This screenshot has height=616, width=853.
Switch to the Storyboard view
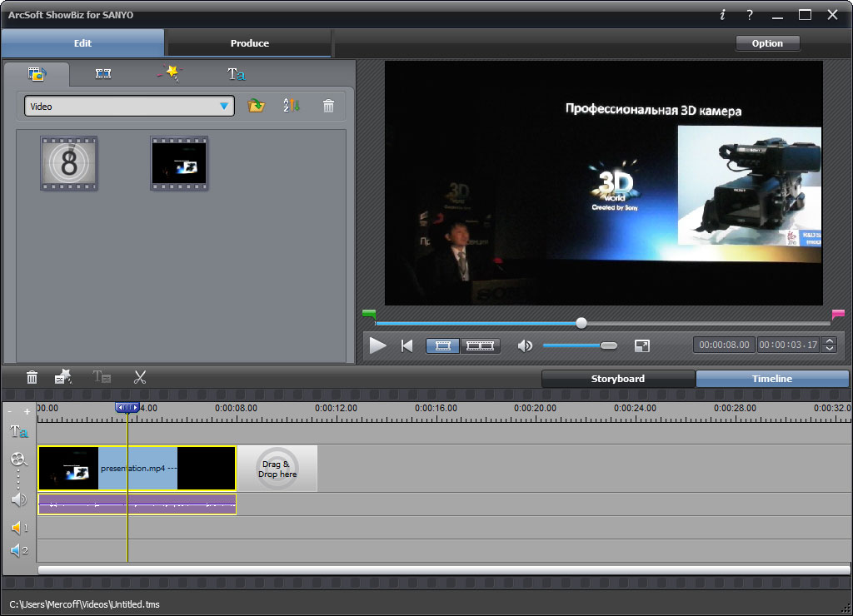(x=617, y=379)
